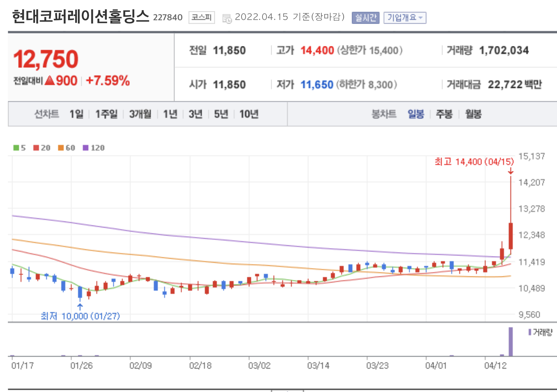Click the 코스피 market badge
557x392 pixels.
[202, 17]
